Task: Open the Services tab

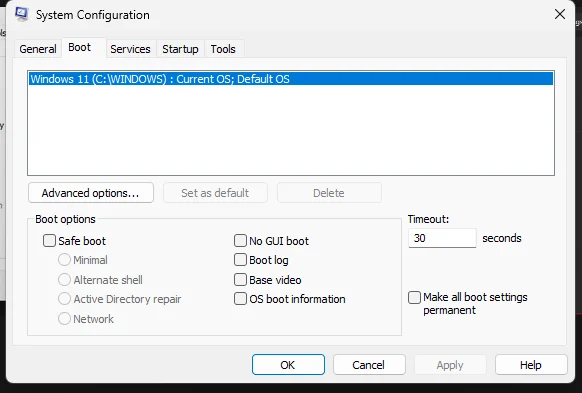Action: (x=130, y=49)
